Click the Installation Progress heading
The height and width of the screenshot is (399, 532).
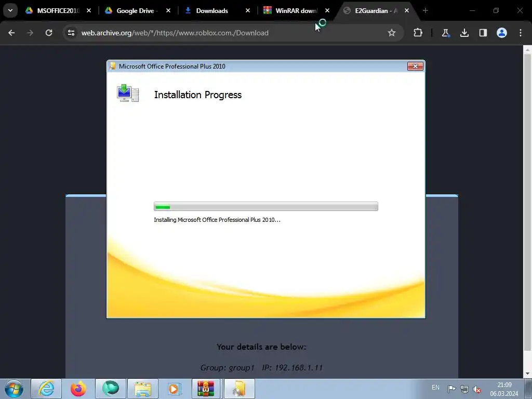[x=198, y=95]
